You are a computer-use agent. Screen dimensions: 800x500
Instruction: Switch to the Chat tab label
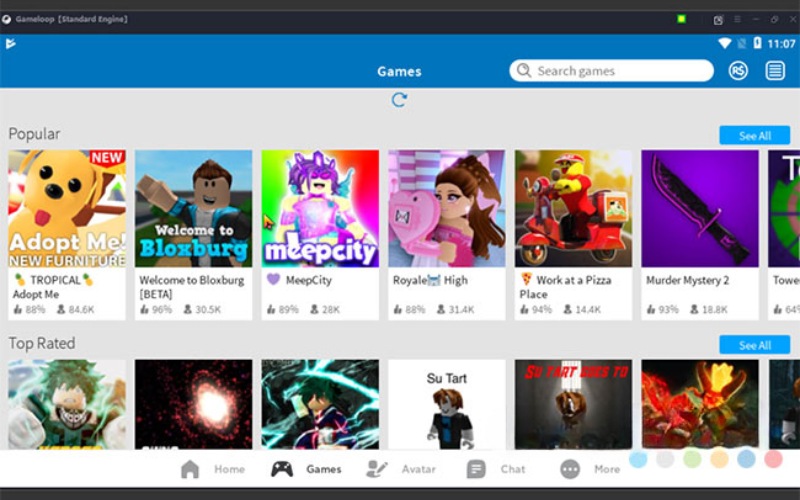pyautogui.click(x=513, y=469)
